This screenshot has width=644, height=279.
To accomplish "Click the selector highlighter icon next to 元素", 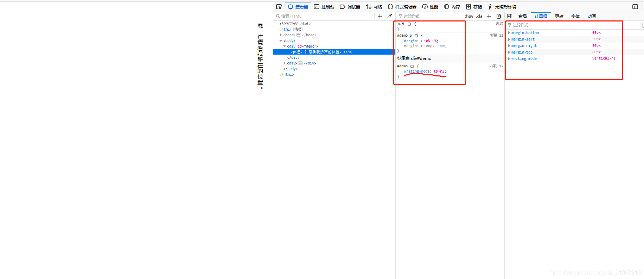I will tap(409, 24).
